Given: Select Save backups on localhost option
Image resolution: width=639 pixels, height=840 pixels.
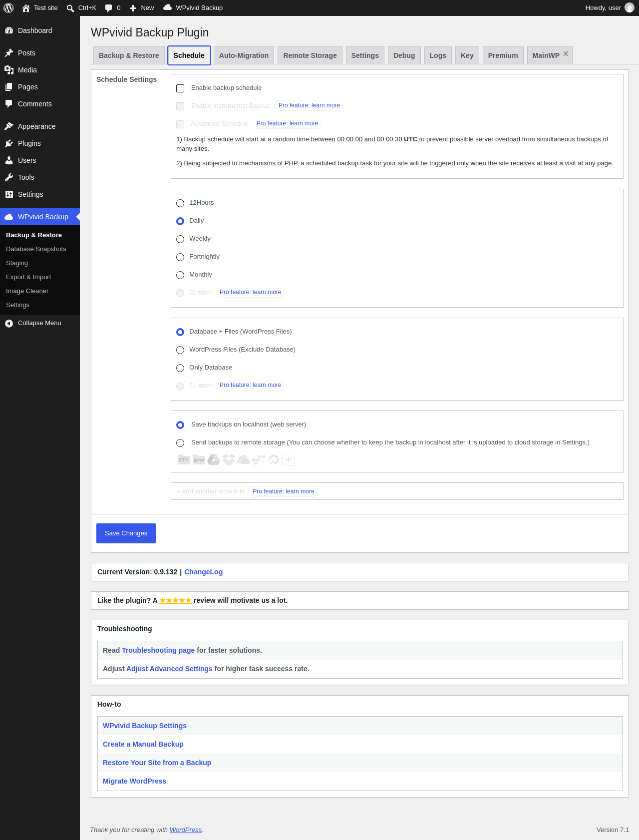Looking at the screenshot, I should click(x=180, y=425).
